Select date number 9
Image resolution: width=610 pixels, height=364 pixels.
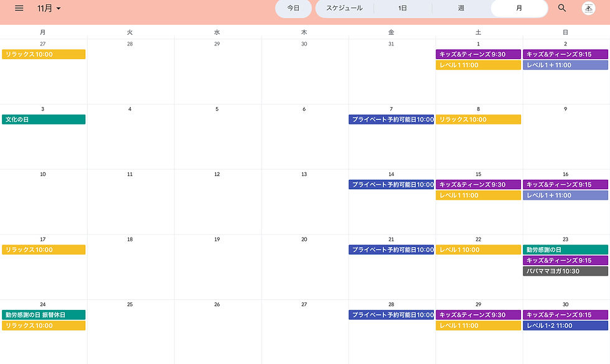click(x=565, y=110)
